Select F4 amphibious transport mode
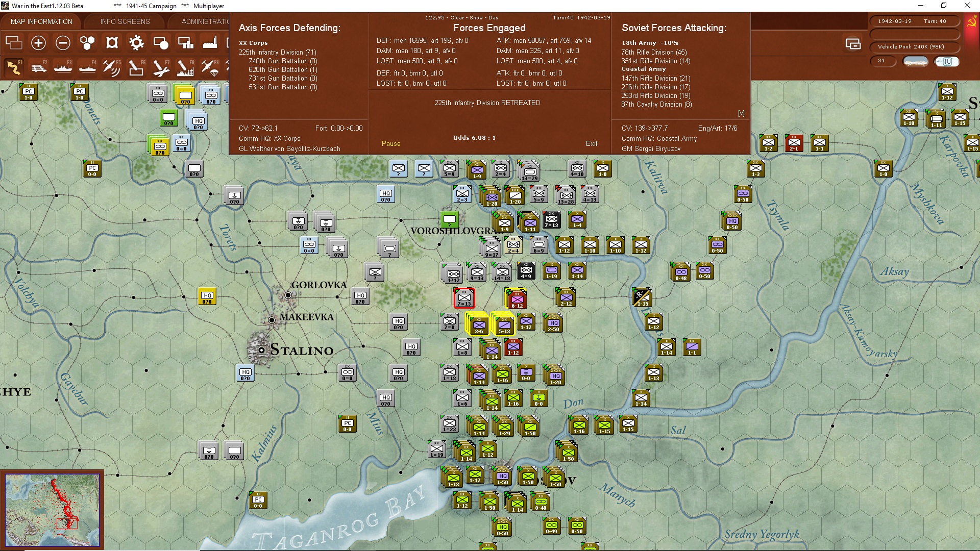Image resolution: width=980 pixels, height=551 pixels. point(87,67)
